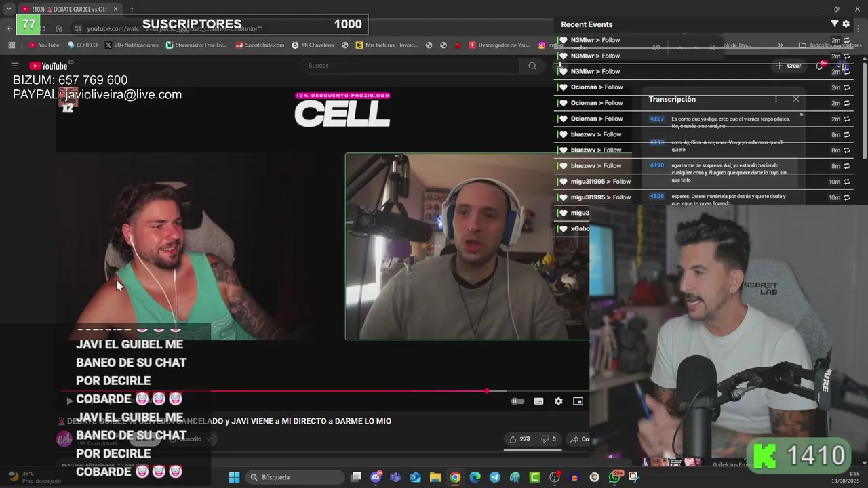Open the YouTube notifications bell

pos(819,66)
